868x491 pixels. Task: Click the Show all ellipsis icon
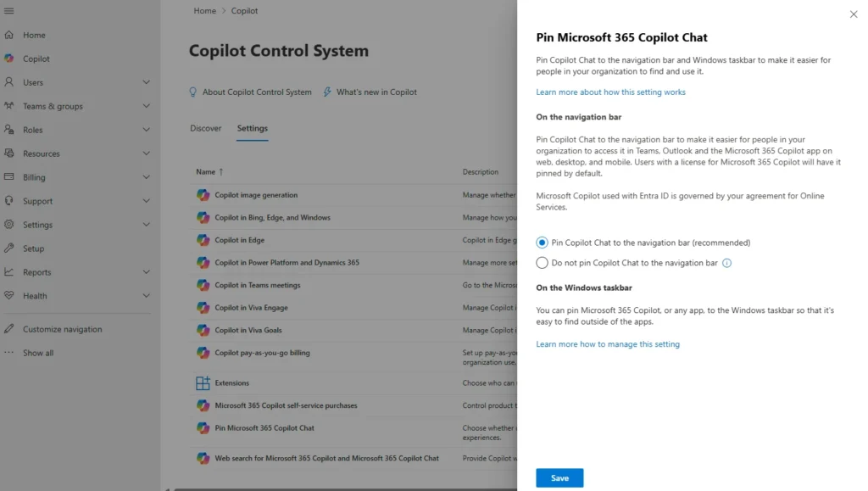pos(8,353)
